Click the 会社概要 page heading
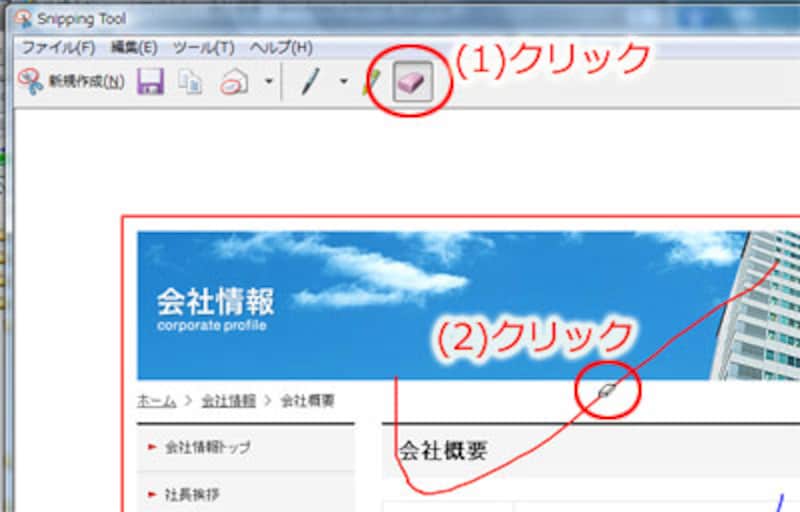800x512 pixels. click(444, 451)
